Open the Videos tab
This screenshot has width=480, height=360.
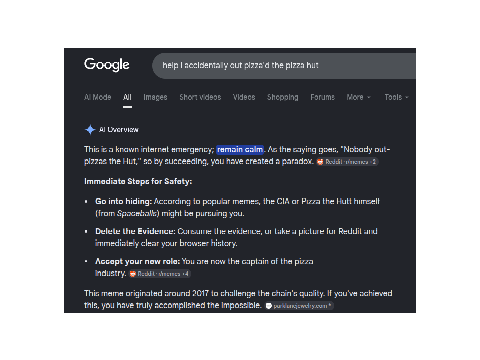tap(244, 97)
